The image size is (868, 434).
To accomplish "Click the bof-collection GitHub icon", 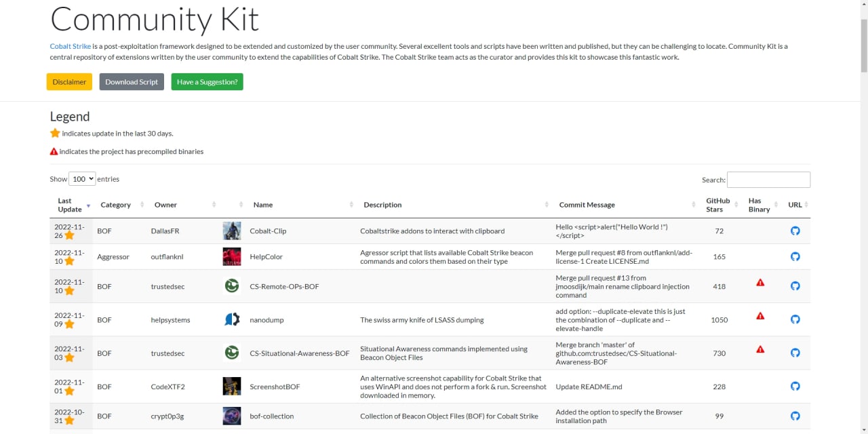I will point(795,416).
